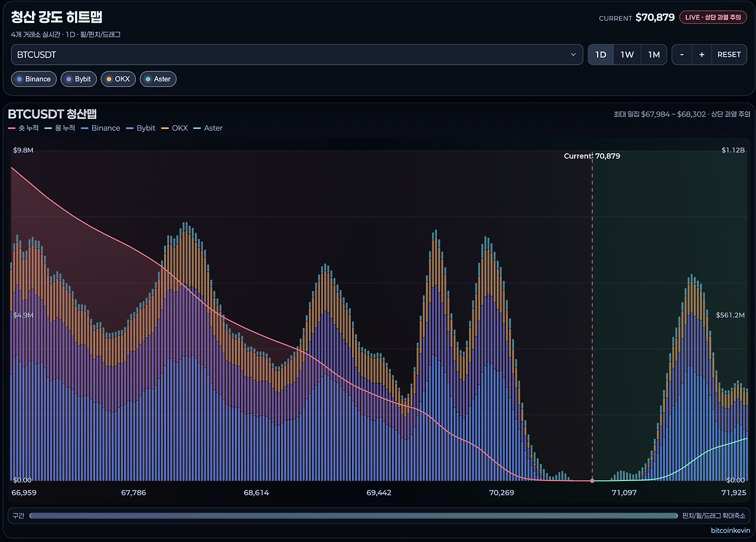
Task: Click the $561.2M right axis label
Action: 731,316
